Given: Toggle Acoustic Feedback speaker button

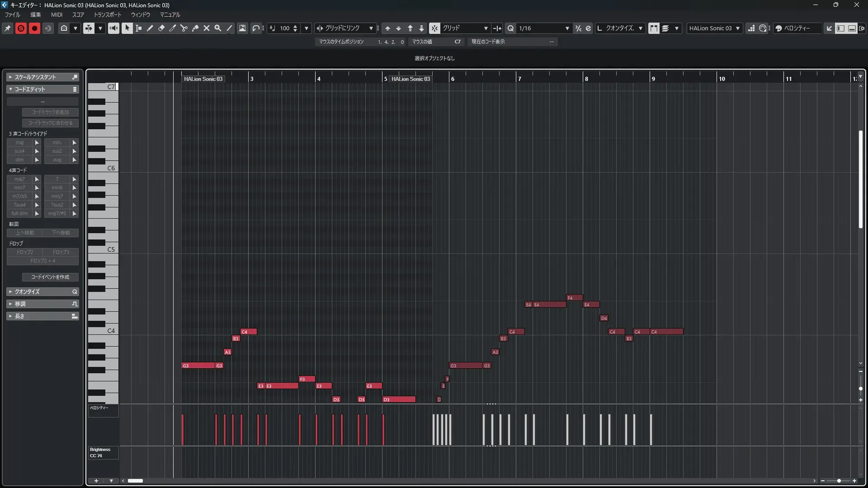Looking at the screenshot, I should tap(113, 28).
